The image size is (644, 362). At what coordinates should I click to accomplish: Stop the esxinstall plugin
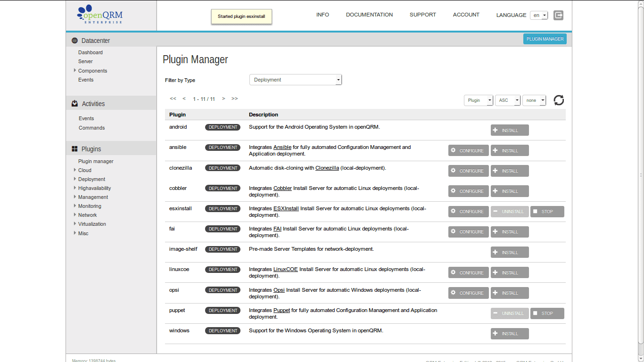tap(547, 211)
